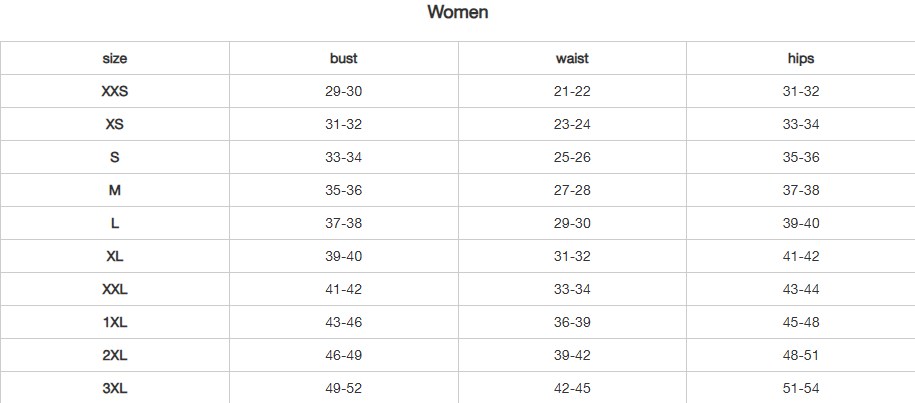The width and height of the screenshot is (915, 403).
Task: Click the XXL size row label
Action: click(x=115, y=290)
